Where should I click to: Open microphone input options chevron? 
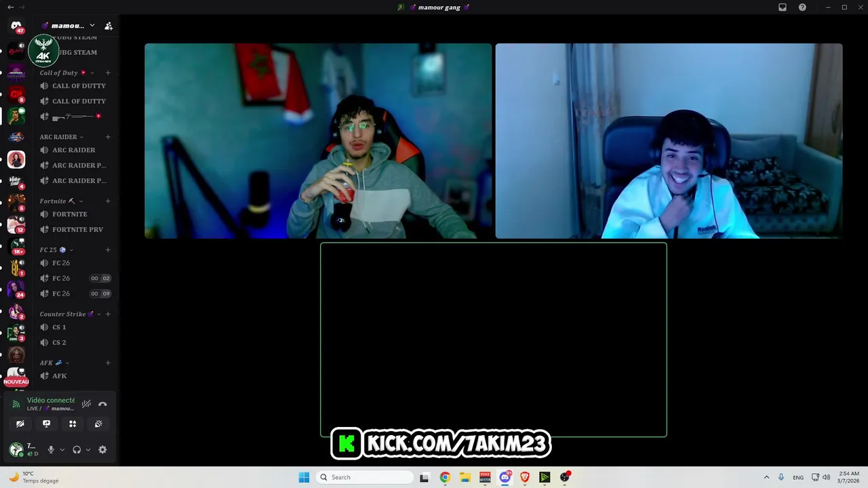(x=62, y=449)
